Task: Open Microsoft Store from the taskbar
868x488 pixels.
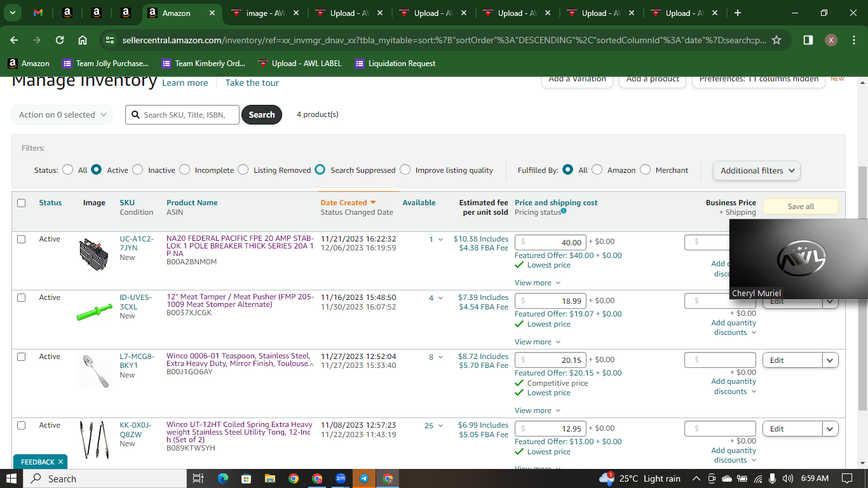Action: pos(247,478)
